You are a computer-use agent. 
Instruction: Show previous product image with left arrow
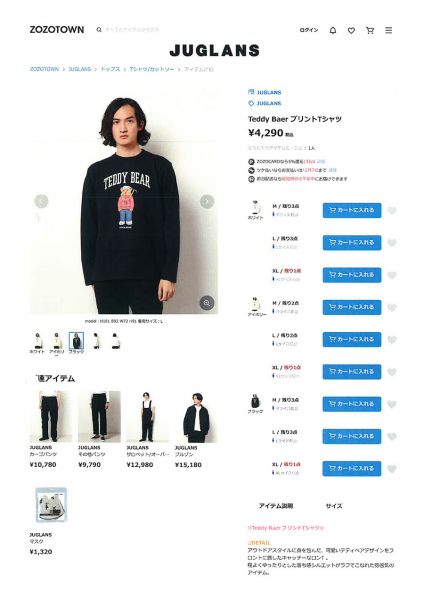point(41,201)
